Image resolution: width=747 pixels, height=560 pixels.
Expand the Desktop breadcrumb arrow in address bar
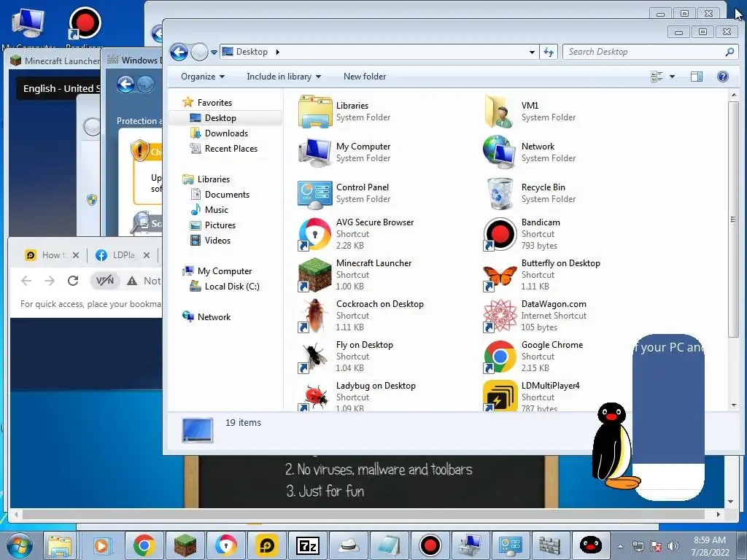(x=277, y=52)
